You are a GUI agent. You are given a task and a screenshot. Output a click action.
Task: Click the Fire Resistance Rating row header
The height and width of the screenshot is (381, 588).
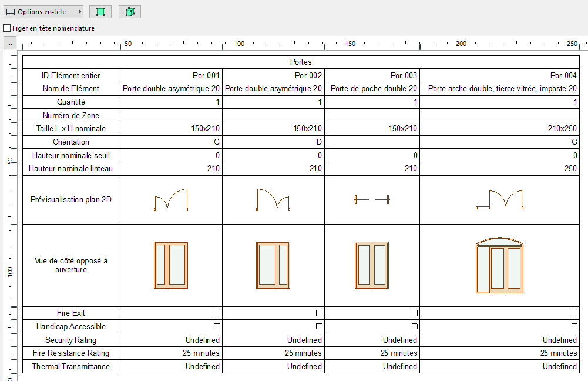tap(71, 353)
